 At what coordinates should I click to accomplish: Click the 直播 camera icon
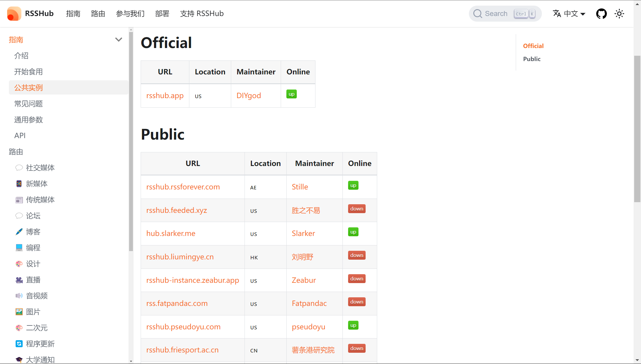coord(19,280)
